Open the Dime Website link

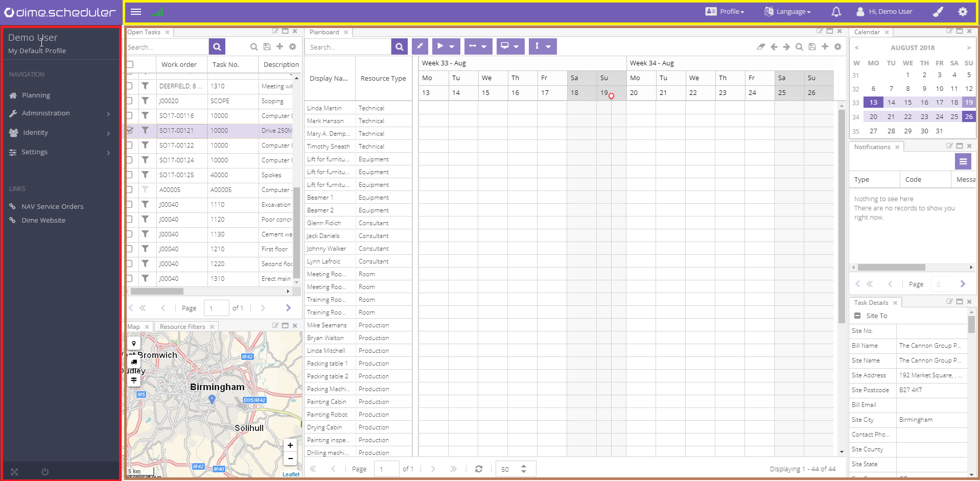coord(43,221)
